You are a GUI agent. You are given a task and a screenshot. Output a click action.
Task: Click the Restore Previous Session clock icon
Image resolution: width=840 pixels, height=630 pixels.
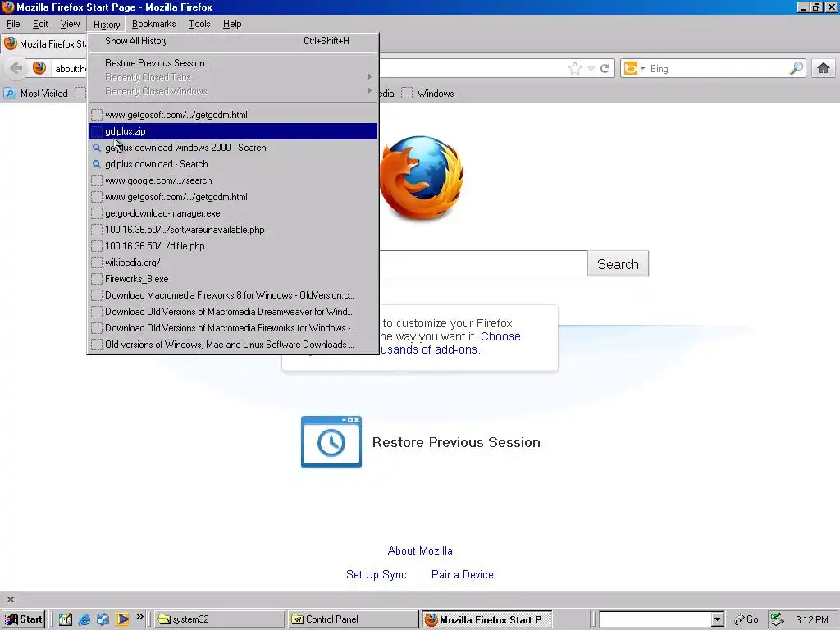pyautogui.click(x=331, y=442)
